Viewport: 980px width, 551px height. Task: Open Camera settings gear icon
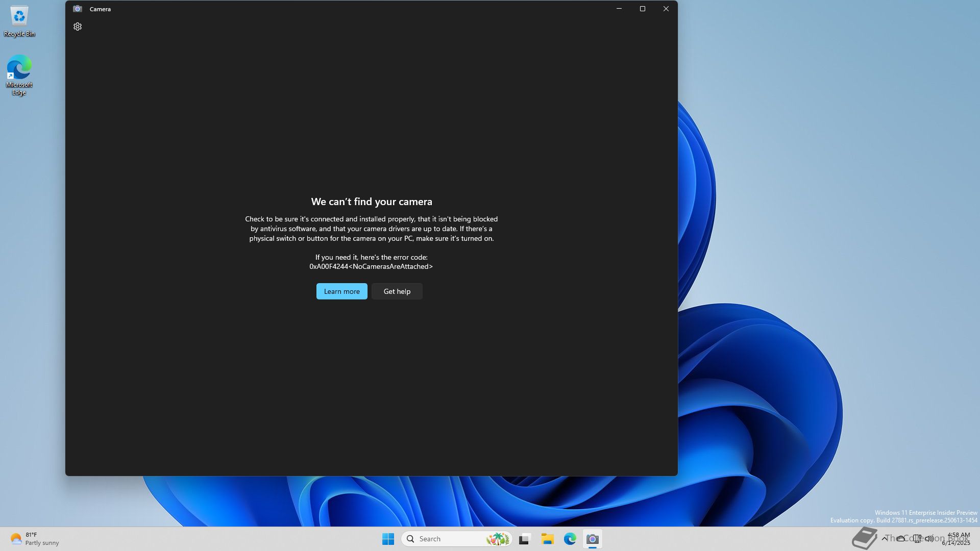(x=78, y=27)
